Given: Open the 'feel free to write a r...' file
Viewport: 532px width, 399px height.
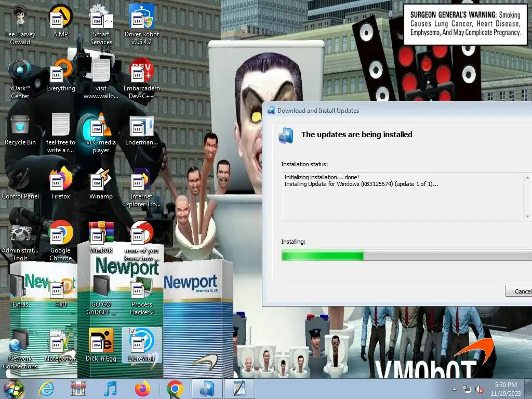Looking at the screenshot, I should (60, 133).
